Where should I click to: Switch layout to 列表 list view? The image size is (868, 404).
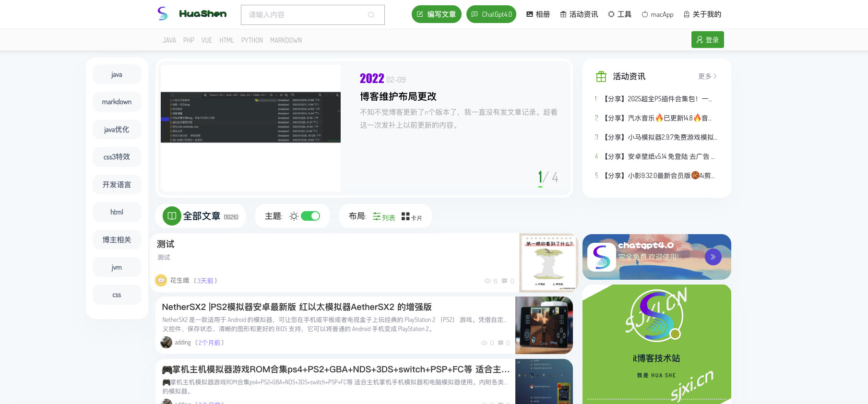[384, 217]
